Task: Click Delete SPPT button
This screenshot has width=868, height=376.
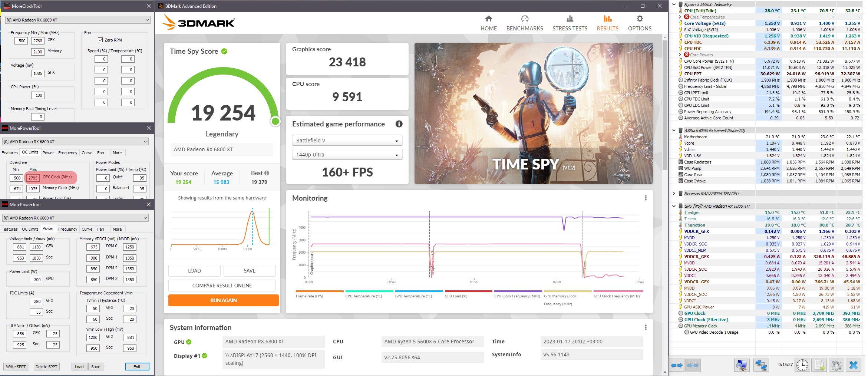Action: pyautogui.click(x=46, y=367)
